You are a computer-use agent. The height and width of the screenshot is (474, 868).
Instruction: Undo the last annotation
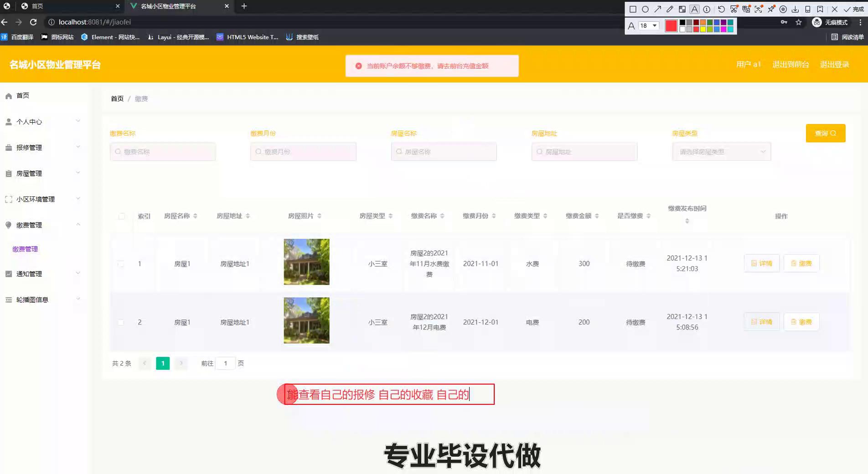721,9
